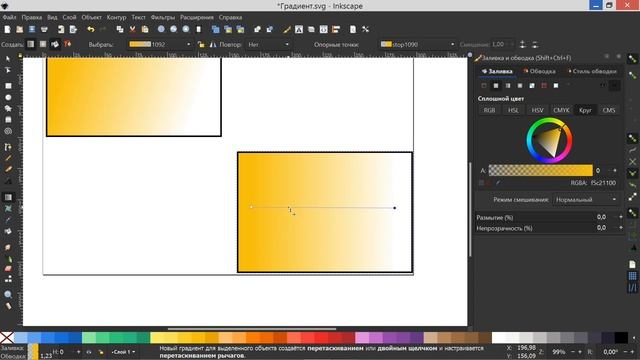Select the HSV color mode button
The width and height of the screenshot is (640, 360).
(x=537, y=110)
